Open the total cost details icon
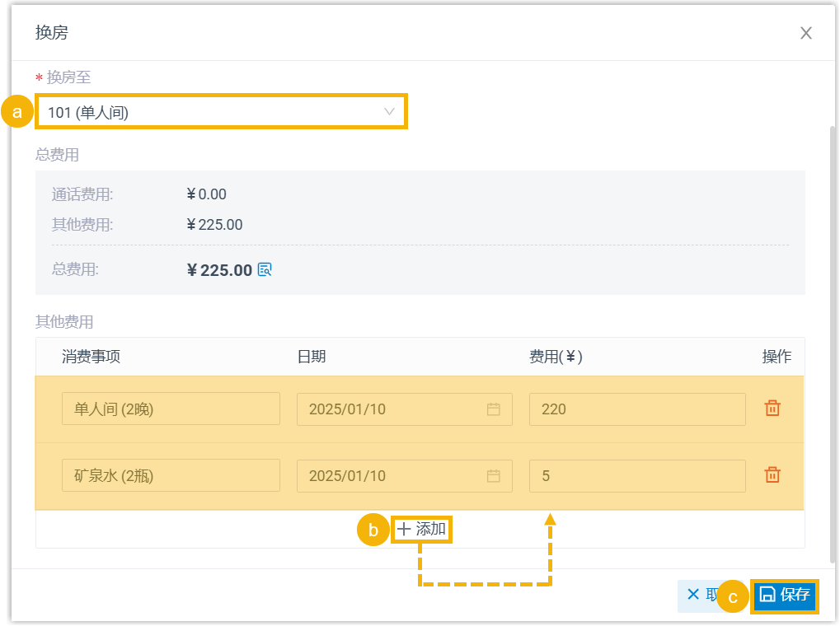The image size is (840, 626). pos(265,270)
